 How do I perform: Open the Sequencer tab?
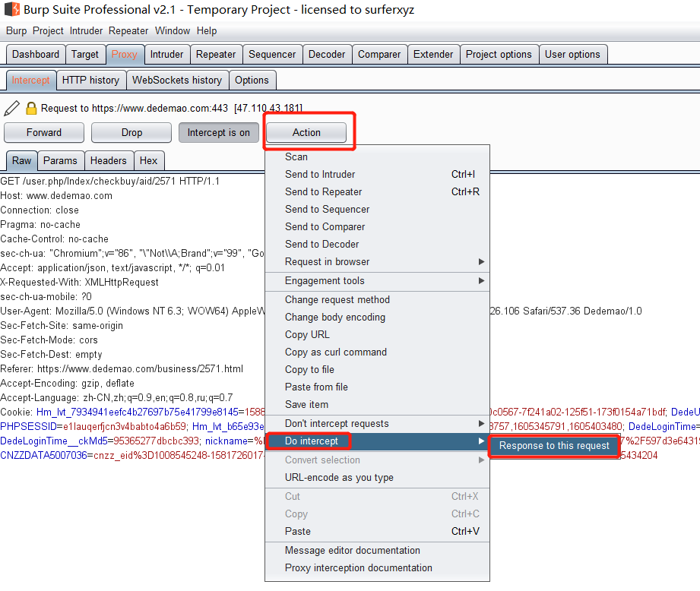pyautogui.click(x=272, y=55)
